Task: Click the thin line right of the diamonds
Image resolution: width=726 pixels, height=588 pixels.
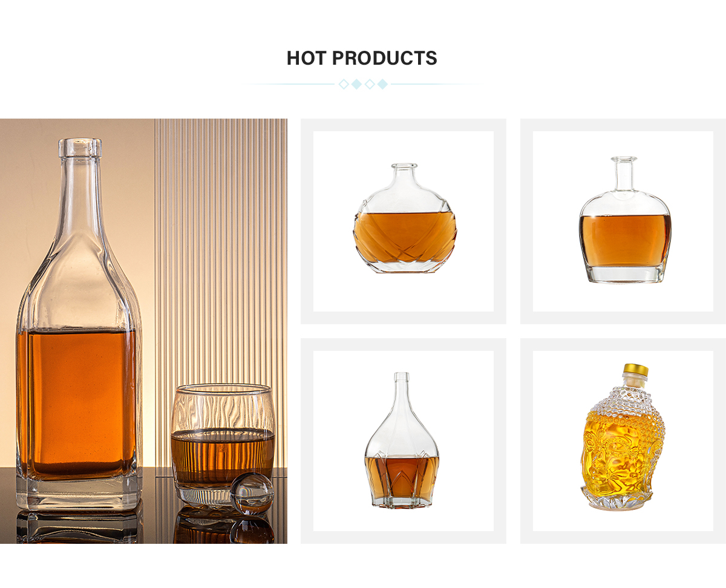Action: click(437, 84)
